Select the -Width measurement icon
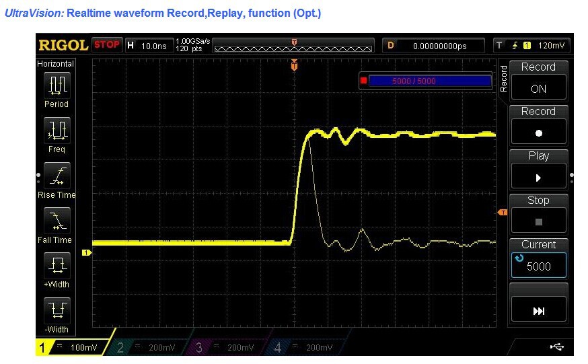 pyautogui.click(x=57, y=310)
